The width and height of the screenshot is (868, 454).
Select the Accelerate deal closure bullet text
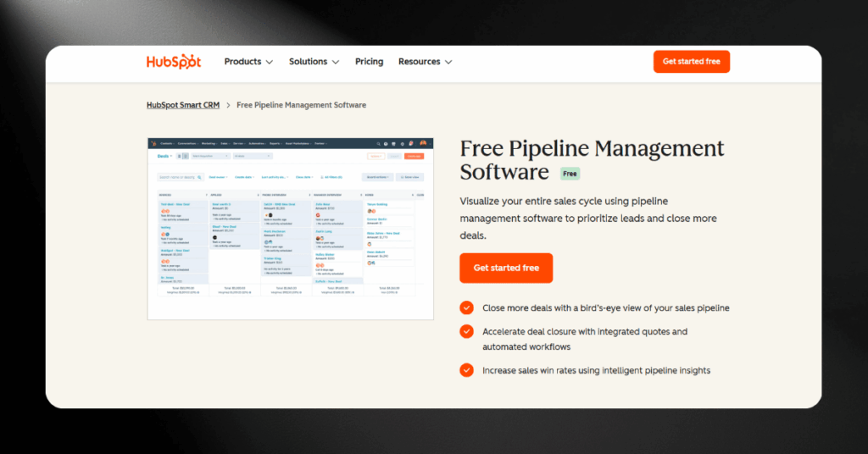[x=585, y=339]
